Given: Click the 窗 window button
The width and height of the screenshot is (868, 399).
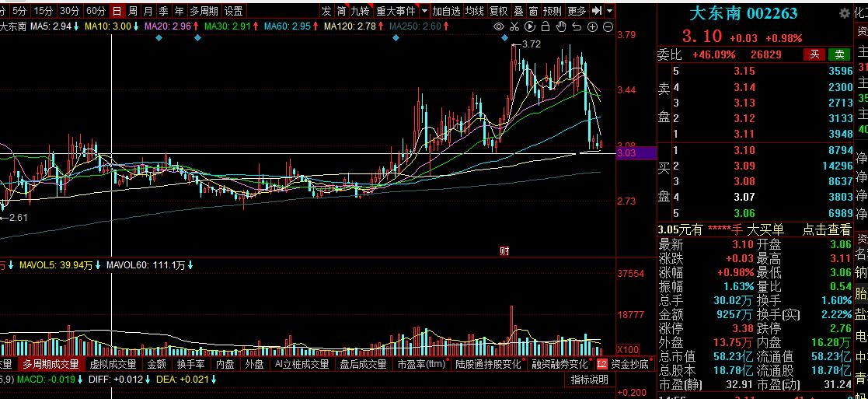Looking at the screenshot, I should click(x=533, y=11).
